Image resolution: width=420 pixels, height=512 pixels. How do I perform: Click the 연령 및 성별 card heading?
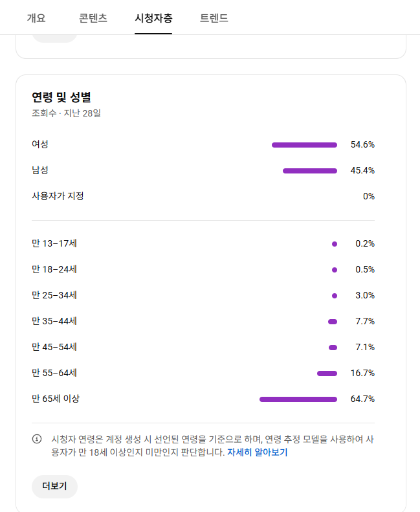click(61, 97)
